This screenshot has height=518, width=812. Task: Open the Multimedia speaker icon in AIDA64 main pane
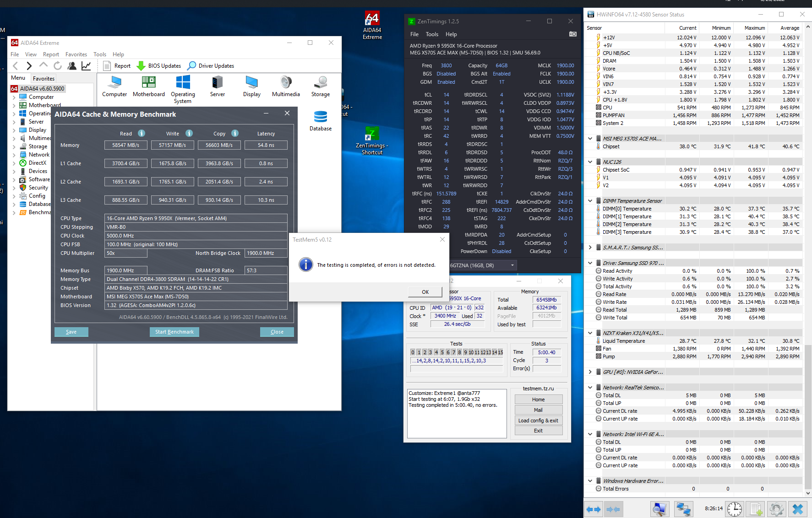(286, 86)
